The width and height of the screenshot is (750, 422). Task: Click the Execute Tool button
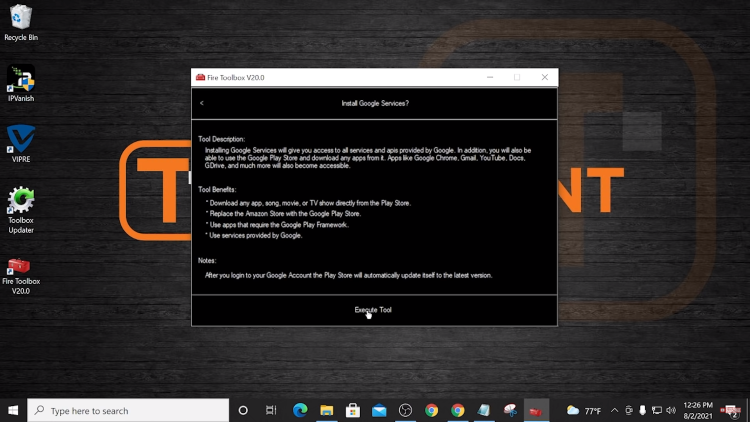[373, 310]
